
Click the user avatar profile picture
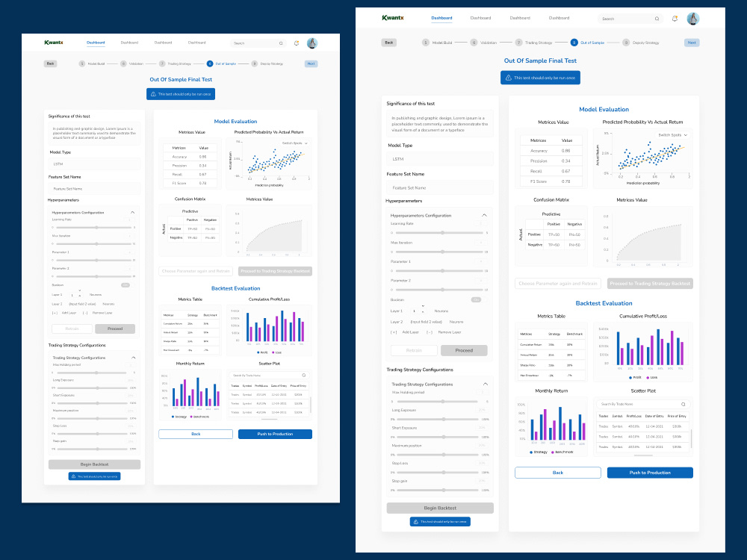tap(693, 18)
